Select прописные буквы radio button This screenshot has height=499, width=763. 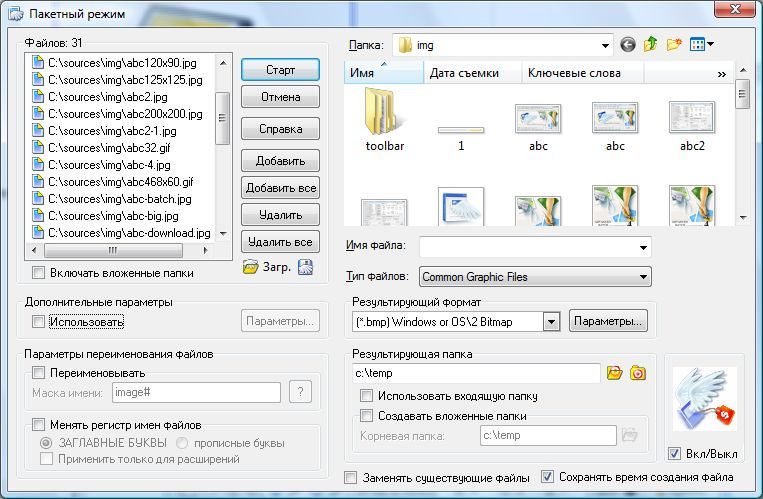182,443
